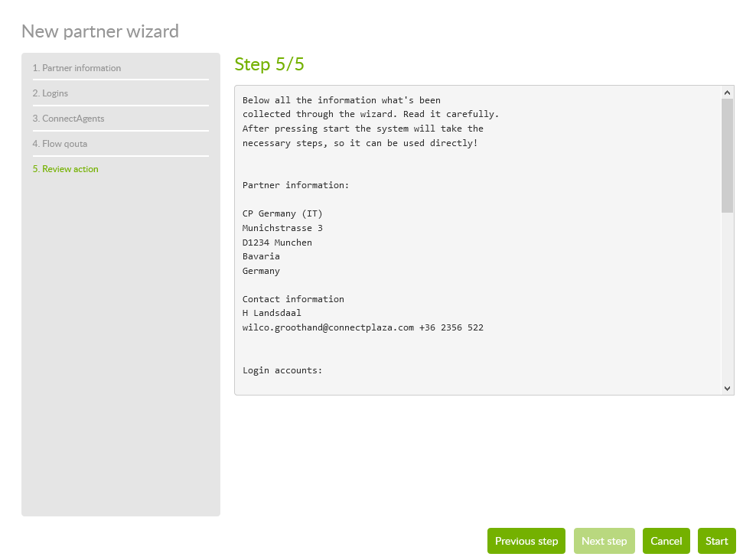Open the Logins step in sidebar
756x560 pixels.
[x=51, y=93]
